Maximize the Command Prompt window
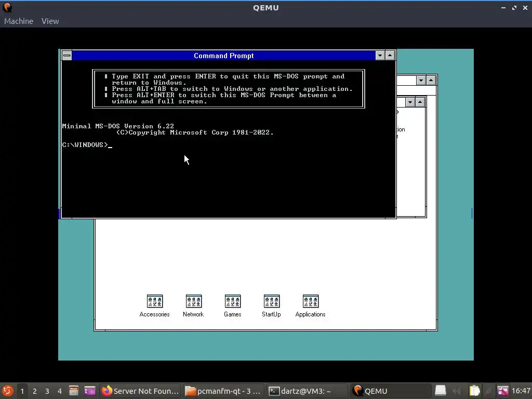The image size is (532, 399). (390, 55)
